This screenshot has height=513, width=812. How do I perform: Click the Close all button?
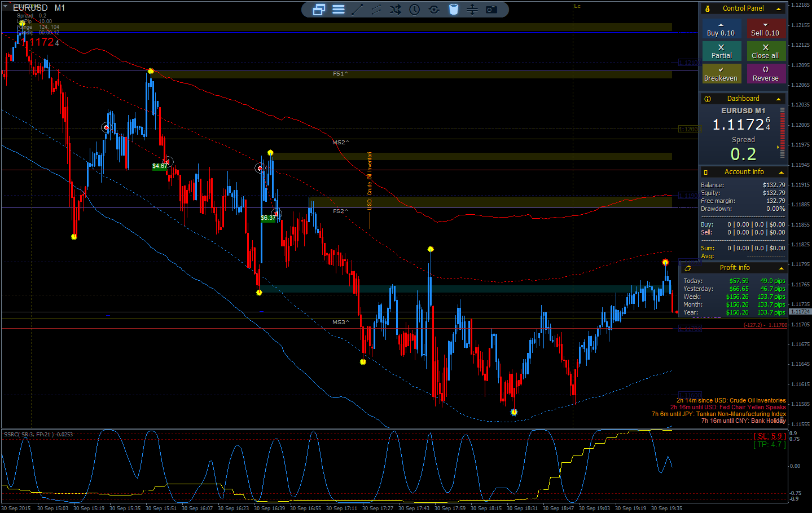(766, 51)
